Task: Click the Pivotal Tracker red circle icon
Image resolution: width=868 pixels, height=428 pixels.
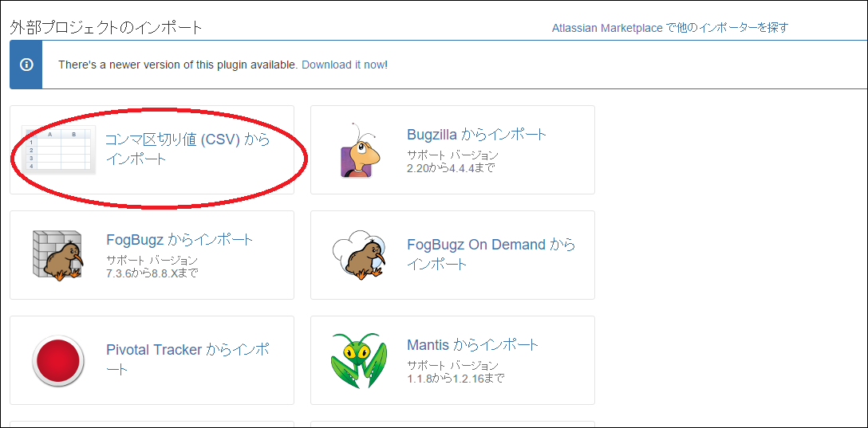Action: [x=58, y=360]
